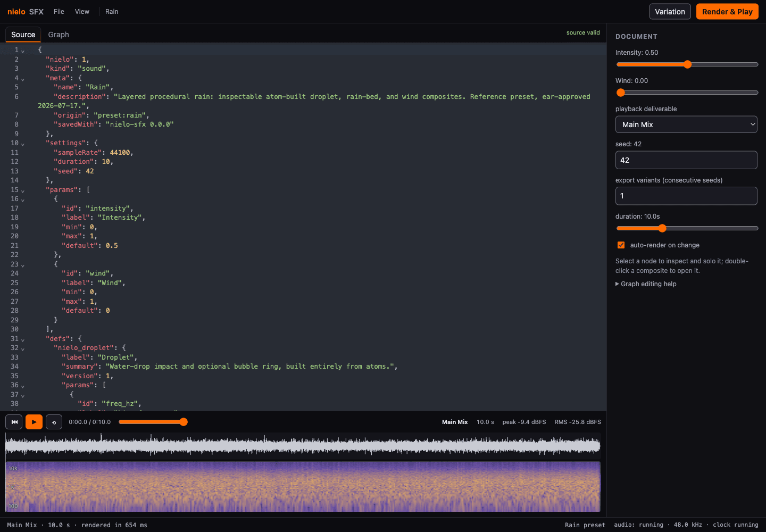Toggle loop playback icon
Viewport: 766px width, 532px height.
click(54, 422)
